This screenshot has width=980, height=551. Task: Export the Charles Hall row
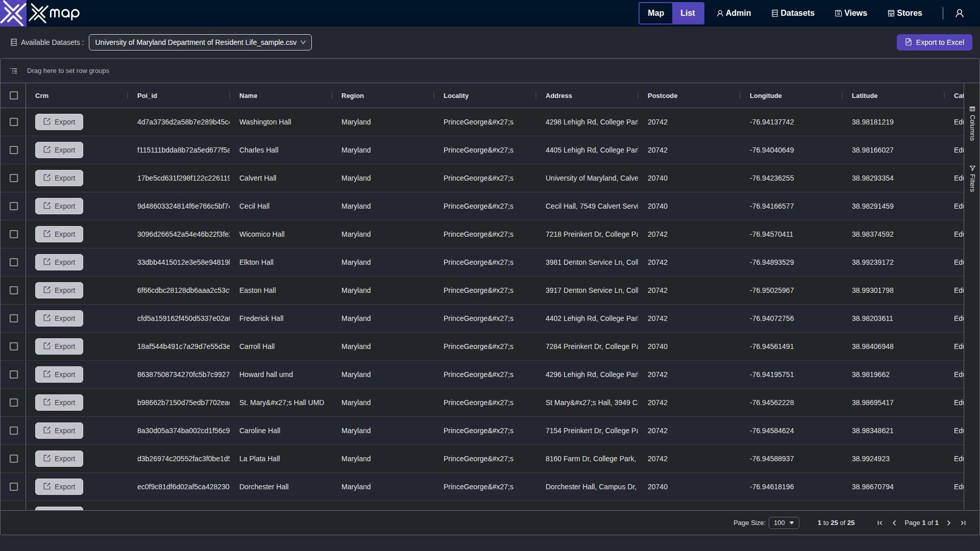pos(59,150)
